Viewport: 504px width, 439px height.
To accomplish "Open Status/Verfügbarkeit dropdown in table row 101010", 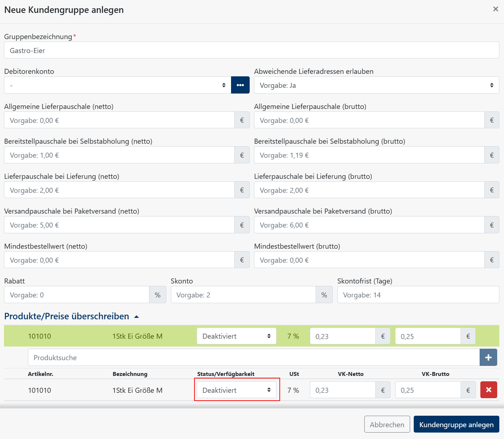I will click(236, 390).
